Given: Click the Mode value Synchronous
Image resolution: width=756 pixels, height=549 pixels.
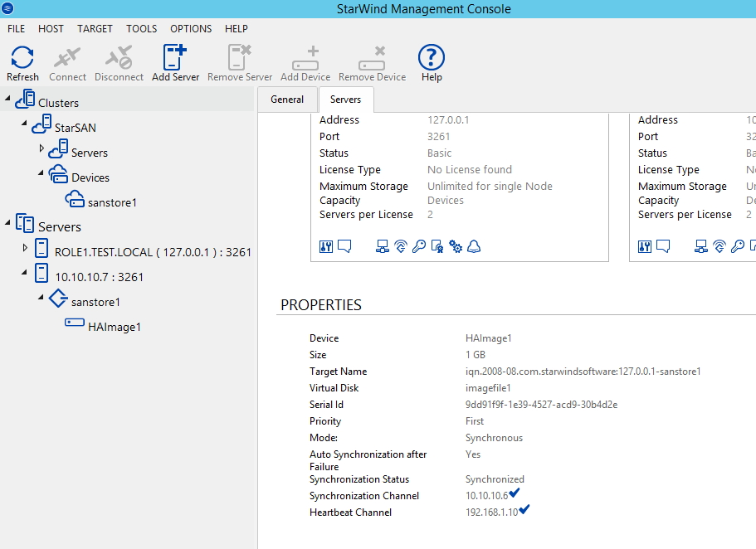Looking at the screenshot, I should tap(495, 438).
